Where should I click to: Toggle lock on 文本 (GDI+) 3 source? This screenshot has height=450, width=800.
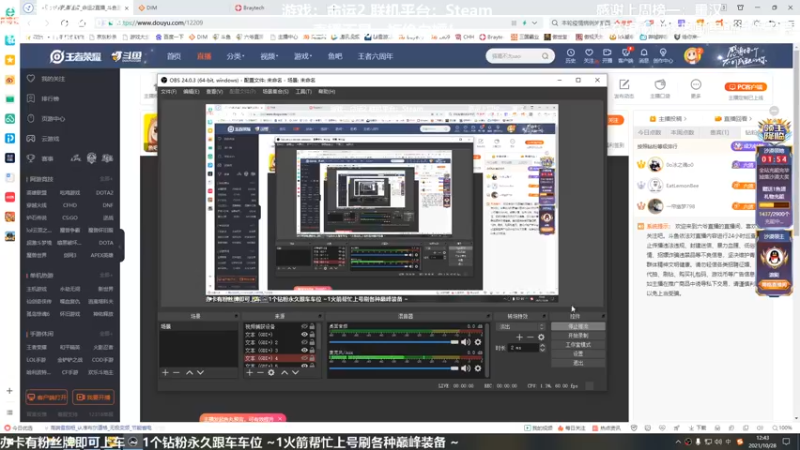coord(312,351)
